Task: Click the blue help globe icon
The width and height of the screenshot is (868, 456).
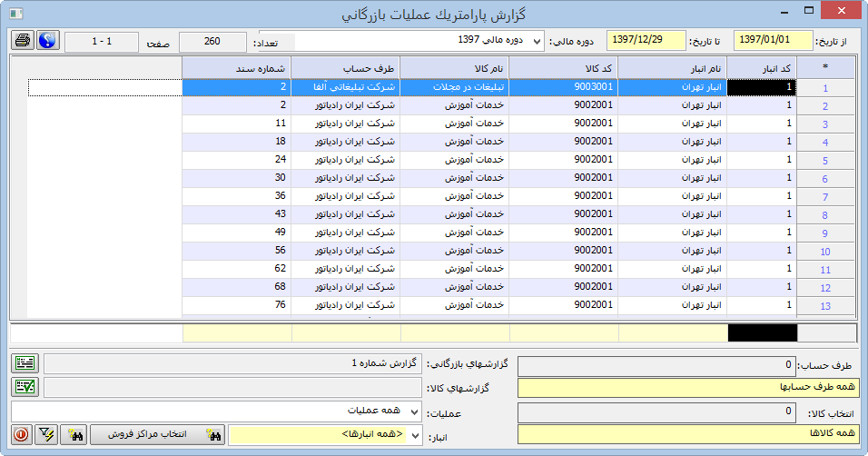Action: pyautogui.click(x=48, y=40)
